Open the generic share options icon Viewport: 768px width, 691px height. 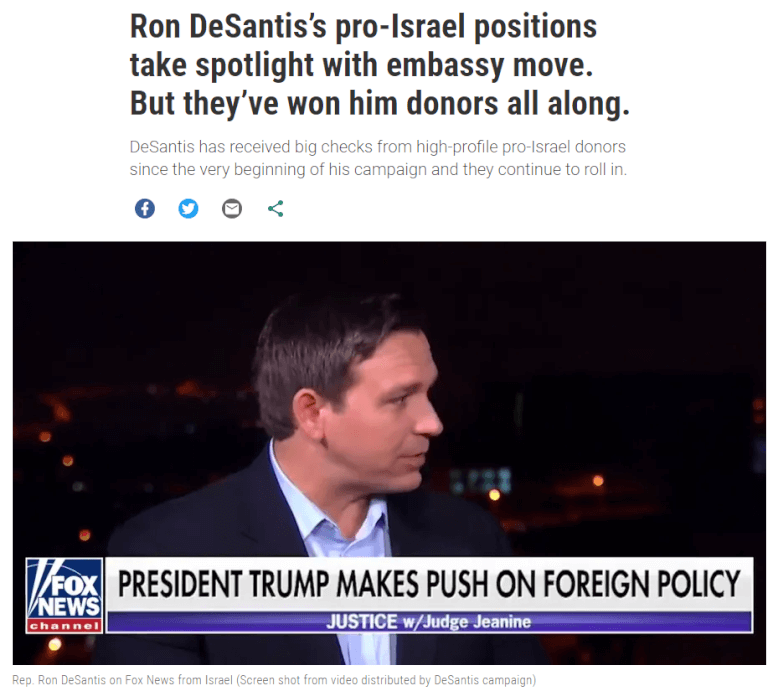[275, 209]
